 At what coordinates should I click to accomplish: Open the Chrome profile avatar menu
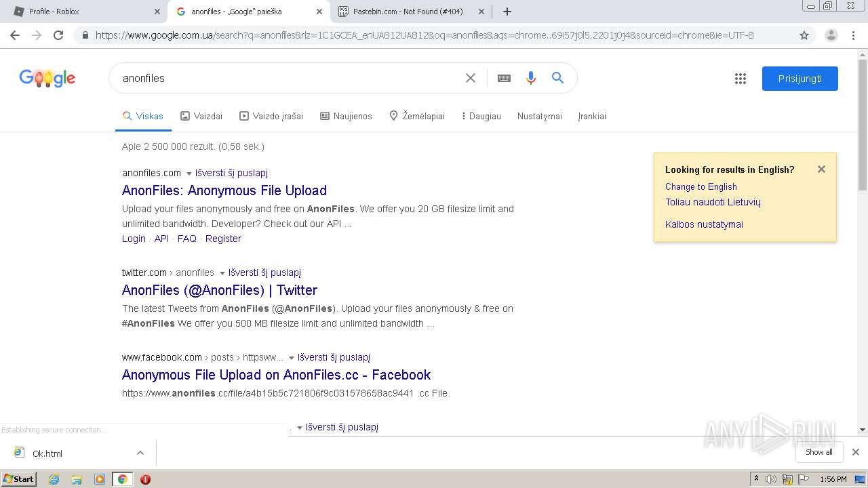pyautogui.click(x=831, y=35)
